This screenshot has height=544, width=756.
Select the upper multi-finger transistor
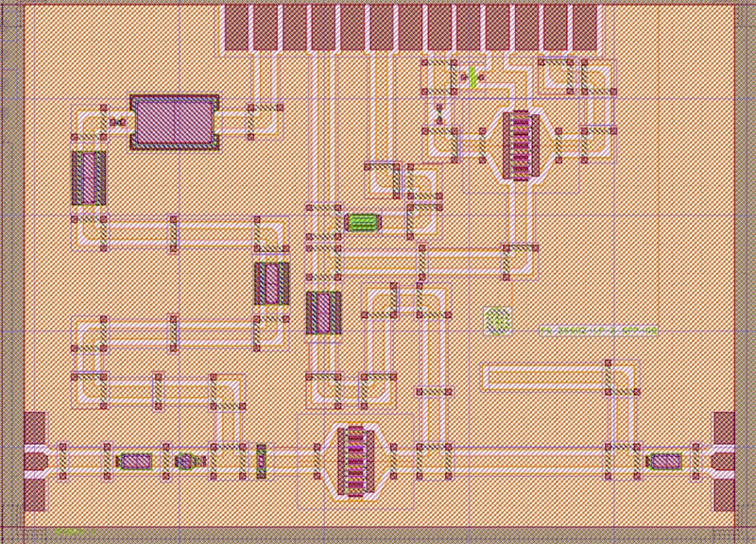tap(518, 144)
